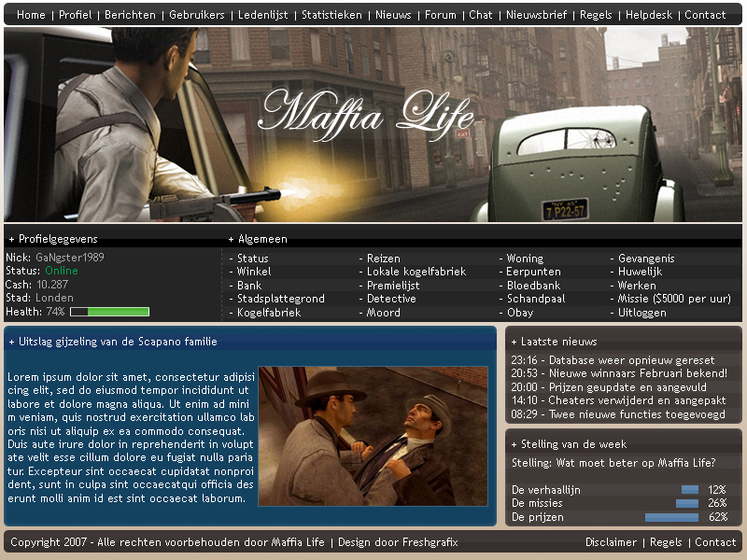Open the Werken link
The image size is (747, 560).
637,286
